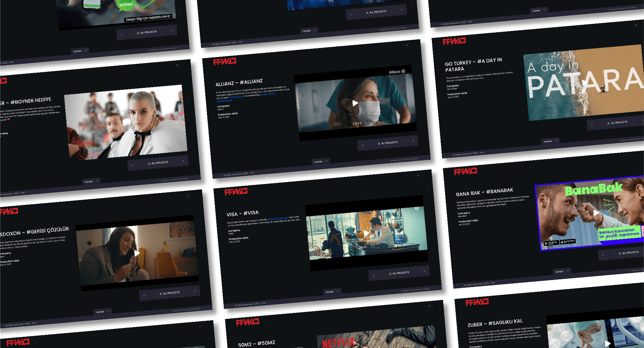Tap the App Store badge in the BanaBak banner
644x348 pixels.
click(567, 241)
